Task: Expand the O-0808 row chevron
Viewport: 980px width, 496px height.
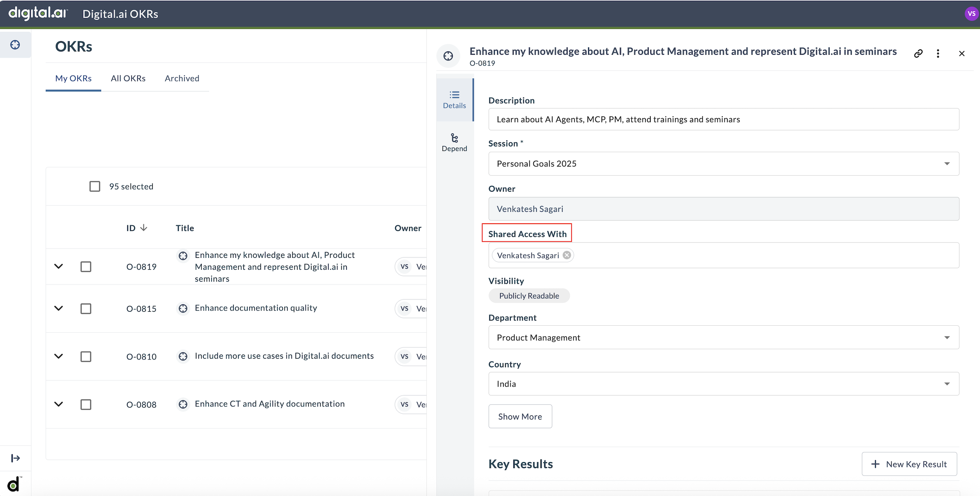Action: 58,404
